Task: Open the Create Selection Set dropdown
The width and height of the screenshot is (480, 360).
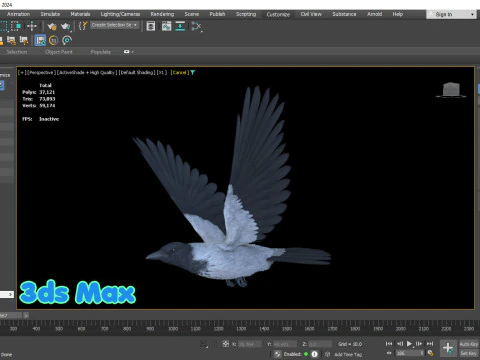Action: (115, 25)
